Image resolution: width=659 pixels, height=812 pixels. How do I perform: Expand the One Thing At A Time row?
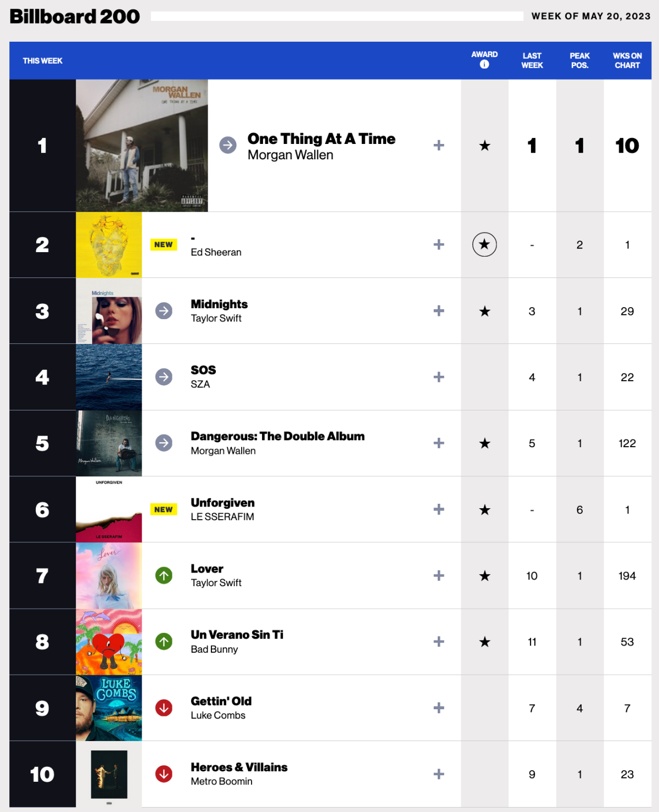[x=439, y=146]
